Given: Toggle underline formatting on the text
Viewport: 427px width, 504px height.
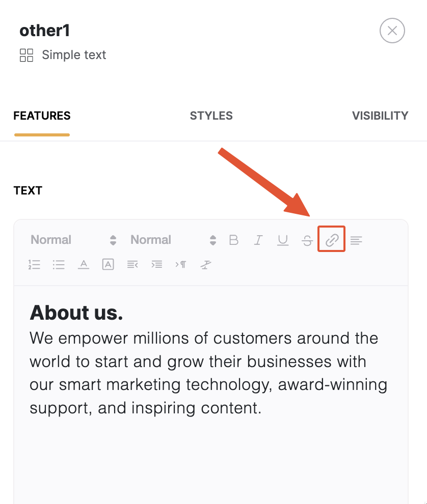Looking at the screenshot, I should pyautogui.click(x=283, y=239).
